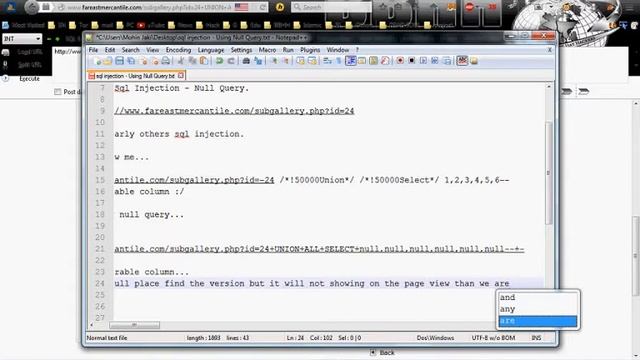
Task: Toggle synchronized horizontal scrolling icon
Action: click(312, 61)
